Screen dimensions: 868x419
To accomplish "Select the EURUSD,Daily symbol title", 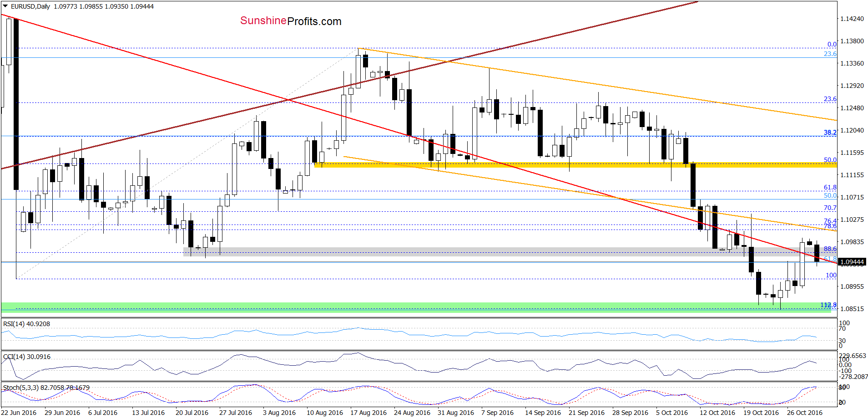I will 30,6.
